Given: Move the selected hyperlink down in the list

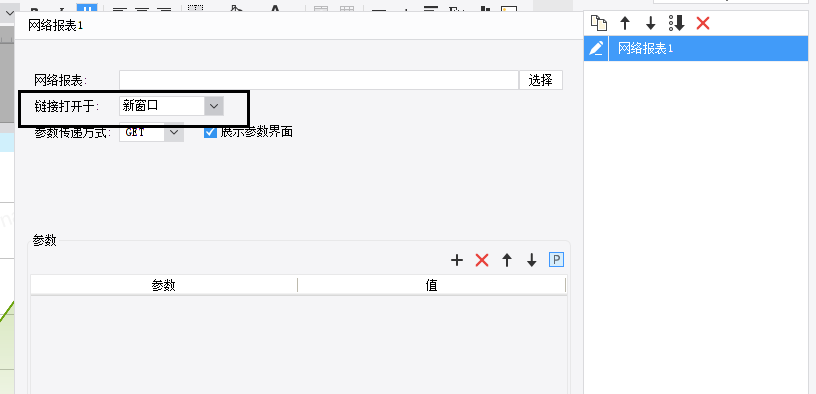Looking at the screenshot, I should [651, 23].
